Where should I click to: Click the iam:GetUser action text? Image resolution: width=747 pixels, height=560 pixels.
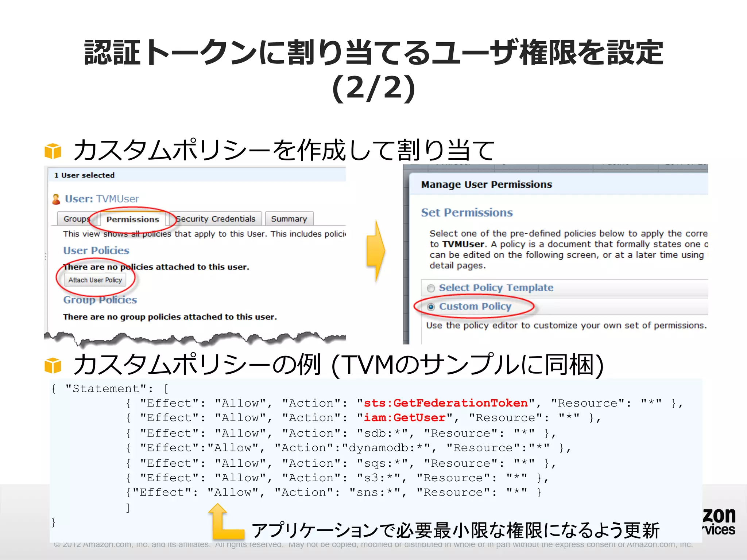click(405, 417)
